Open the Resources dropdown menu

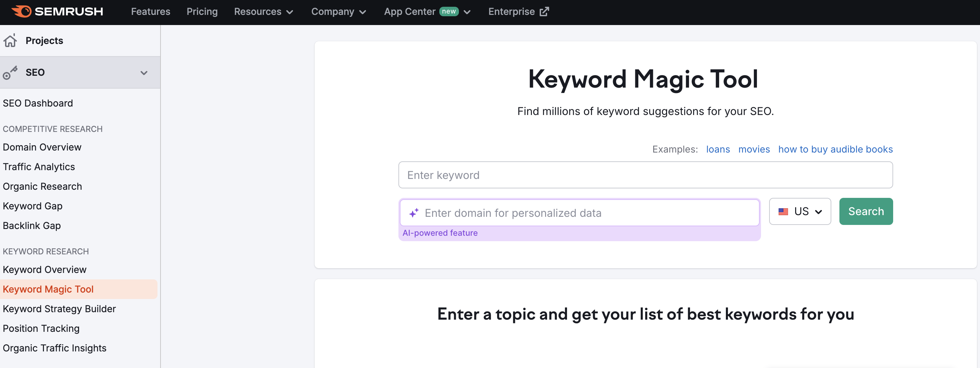pos(264,11)
